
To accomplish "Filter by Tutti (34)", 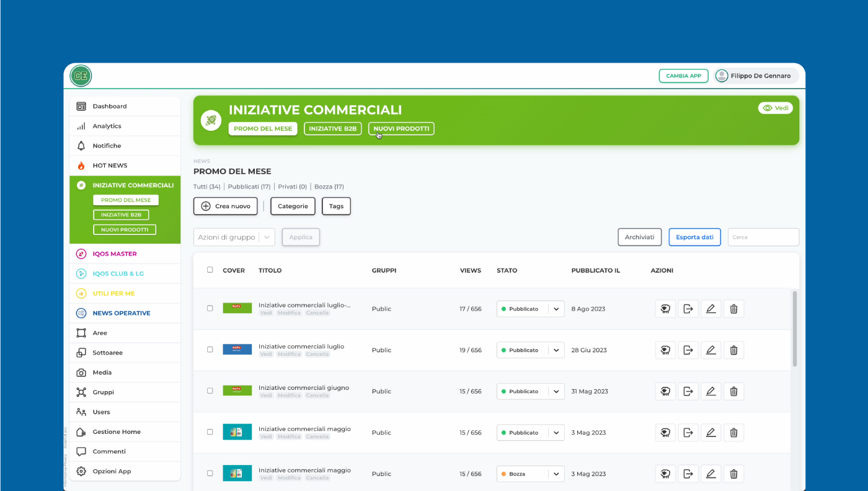I will 207,187.
